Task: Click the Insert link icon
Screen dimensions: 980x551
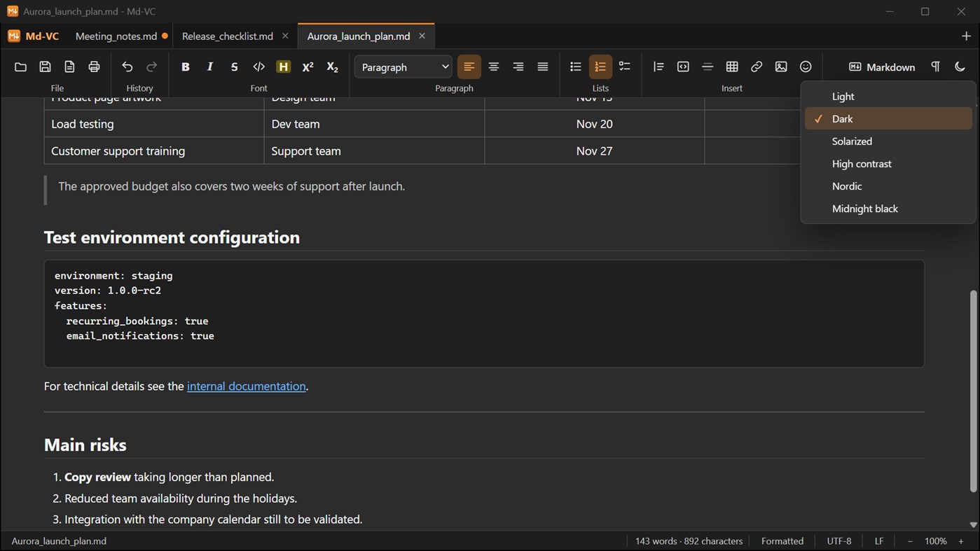Action: [x=757, y=67]
